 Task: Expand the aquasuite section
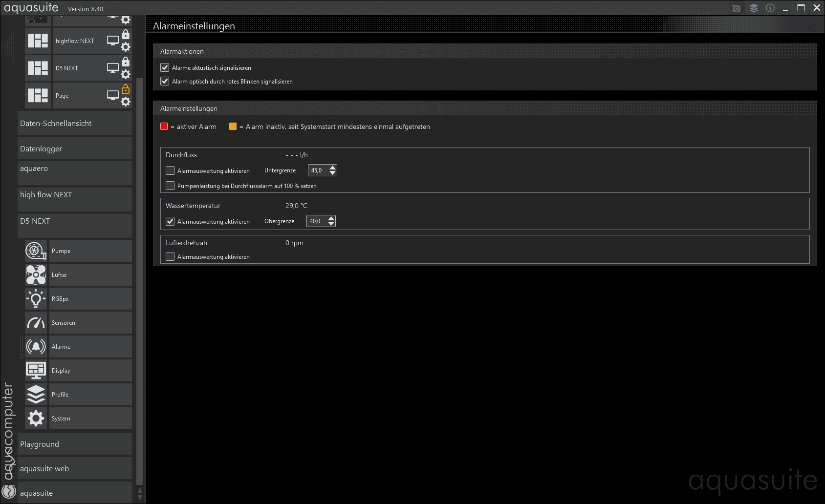(x=75, y=493)
